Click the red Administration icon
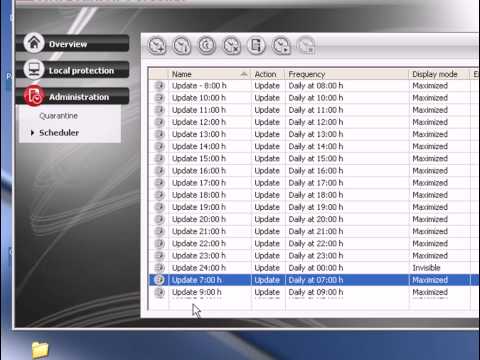The width and height of the screenshot is (480, 360). point(34,96)
